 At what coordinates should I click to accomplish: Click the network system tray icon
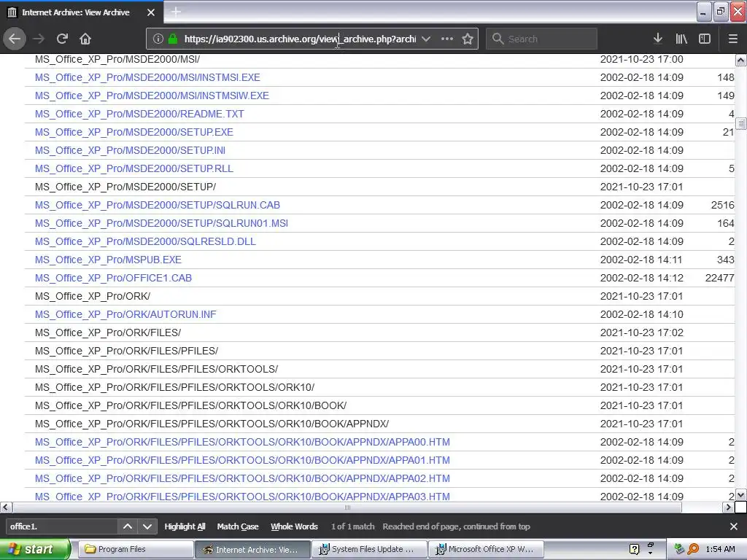pos(680,549)
